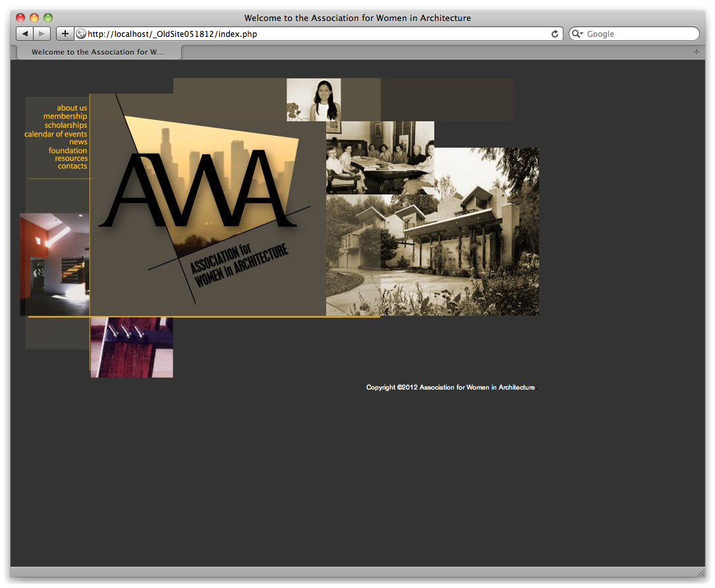Click the meeting table group photo
Viewport: 715px width, 588px height.
[x=380, y=158]
